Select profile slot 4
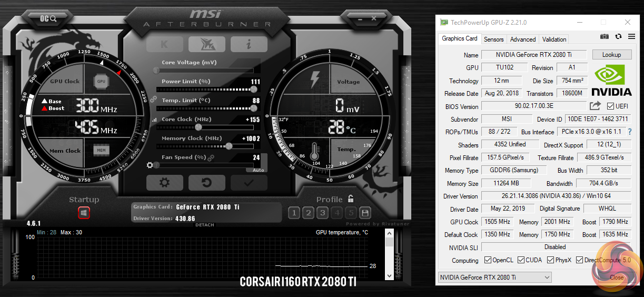The width and height of the screenshot is (644, 297). 336,213
